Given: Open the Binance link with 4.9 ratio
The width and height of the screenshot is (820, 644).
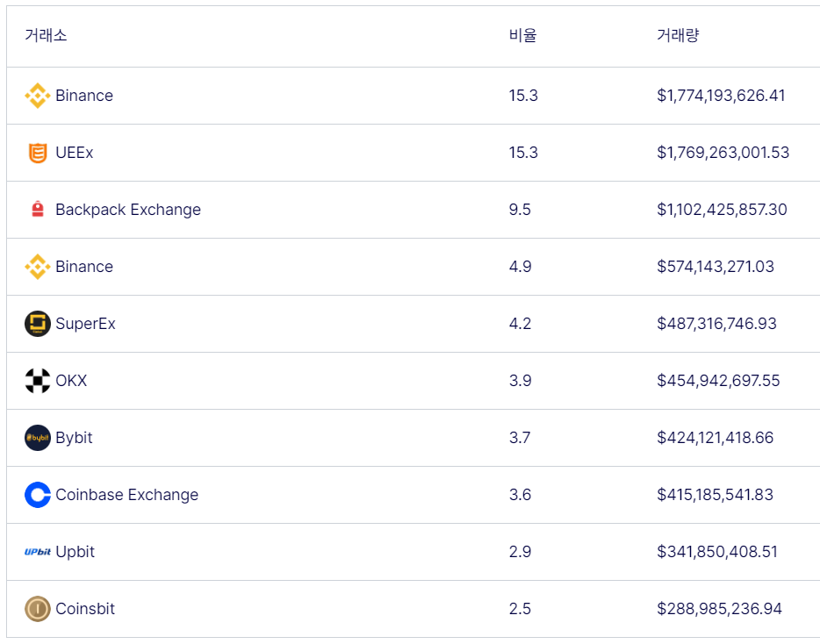Looking at the screenshot, I should 84,267.
